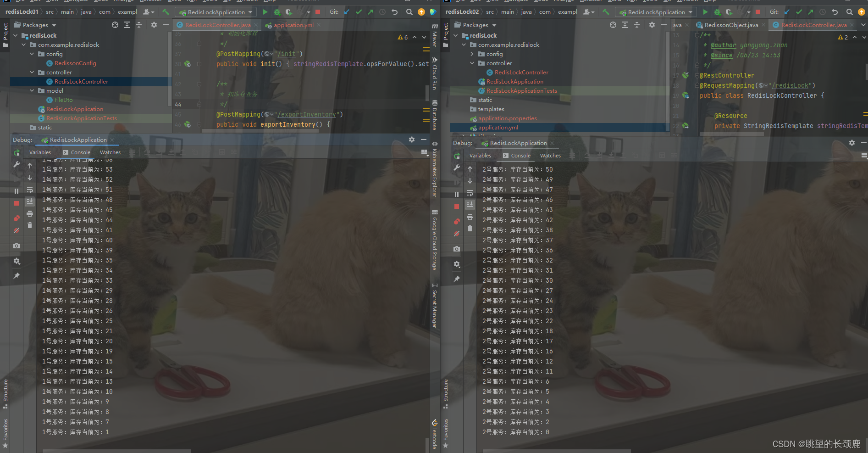Click /exportInventory mapping link in redisLock01 editor

pyautogui.click(x=307, y=114)
